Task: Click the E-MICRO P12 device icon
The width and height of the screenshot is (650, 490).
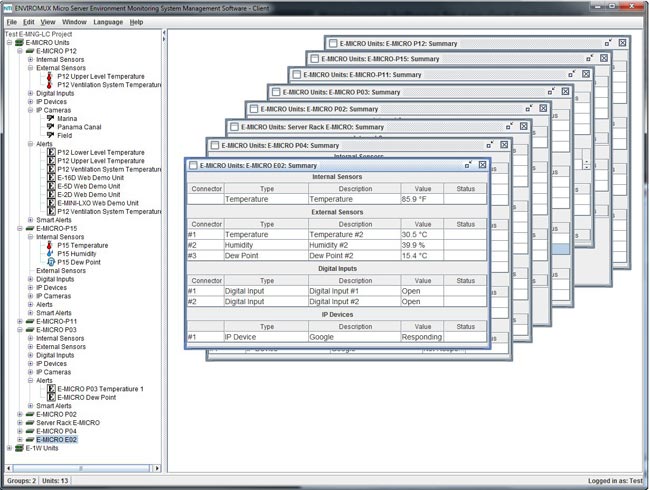Action: point(30,51)
